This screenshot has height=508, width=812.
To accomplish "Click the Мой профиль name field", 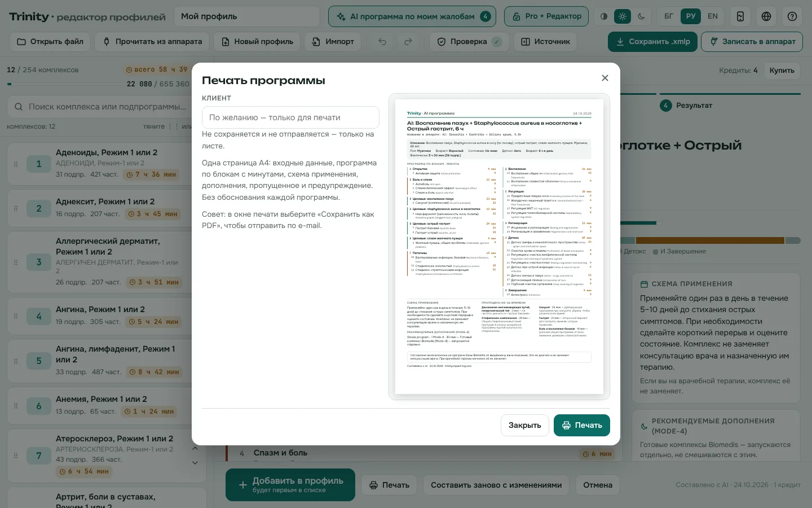I will [247, 16].
